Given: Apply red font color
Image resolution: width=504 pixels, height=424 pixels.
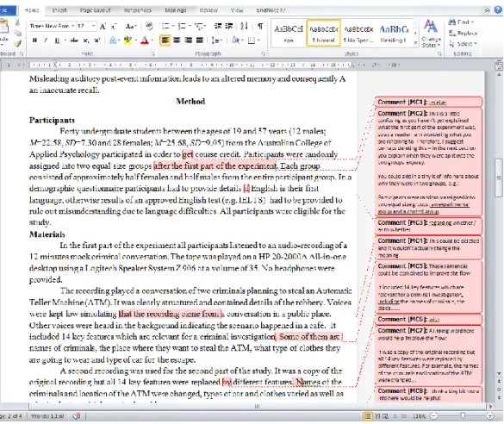Looking at the screenshot, I should (x=145, y=41).
